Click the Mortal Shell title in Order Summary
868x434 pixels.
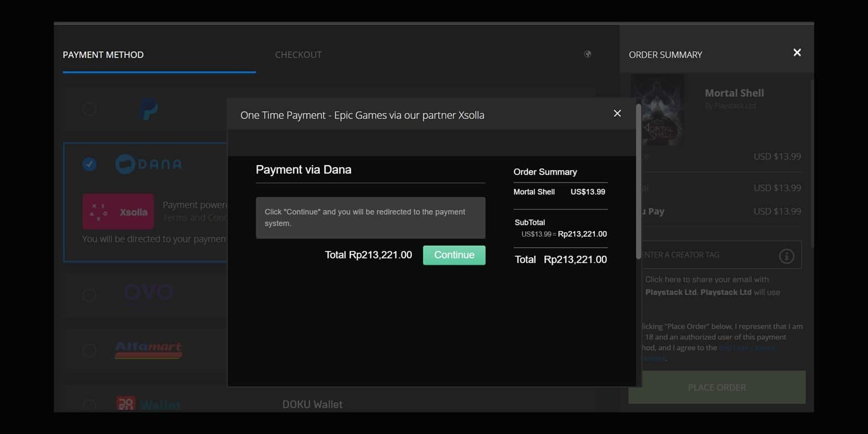(734, 93)
